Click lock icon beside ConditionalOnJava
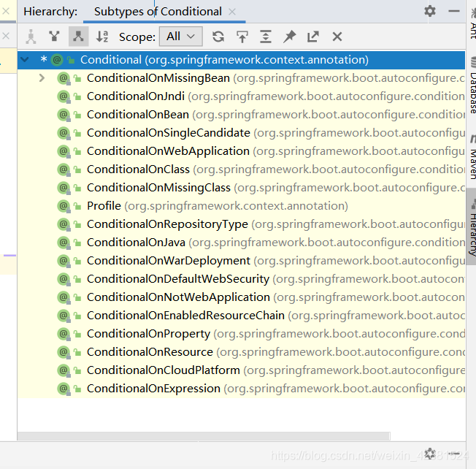Screen dimensions: 476x469 pyautogui.click(x=77, y=243)
